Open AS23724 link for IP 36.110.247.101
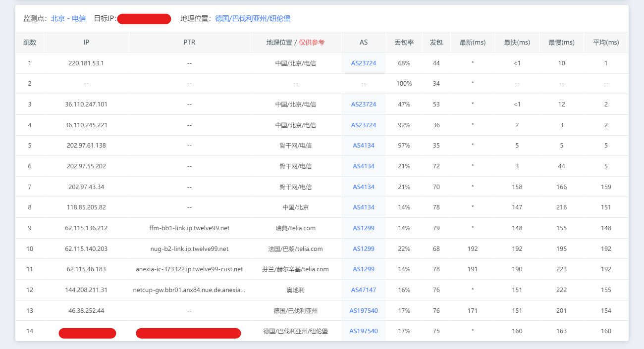This screenshot has width=644, height=349. [364, 104]
